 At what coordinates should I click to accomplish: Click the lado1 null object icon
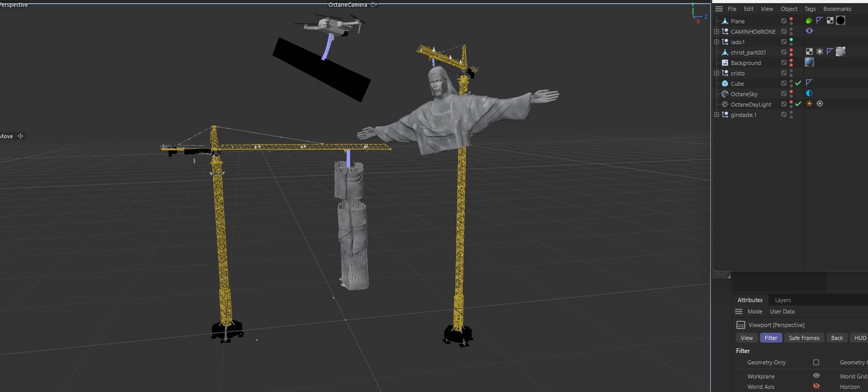725,42
